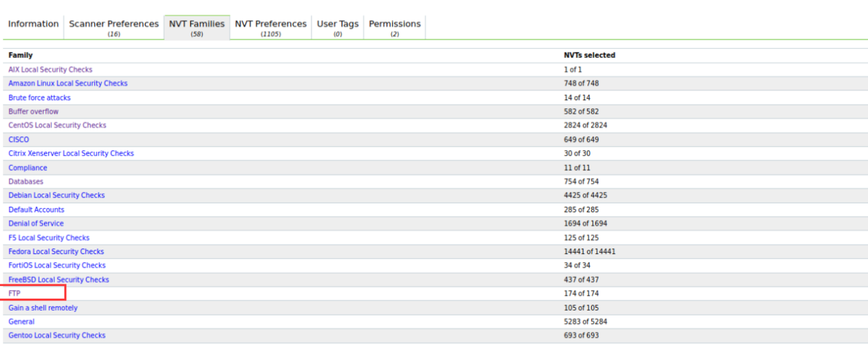This screenshot has width=868, height=344.
Task: Open the CISCO family link
Action: coord(18,140)
